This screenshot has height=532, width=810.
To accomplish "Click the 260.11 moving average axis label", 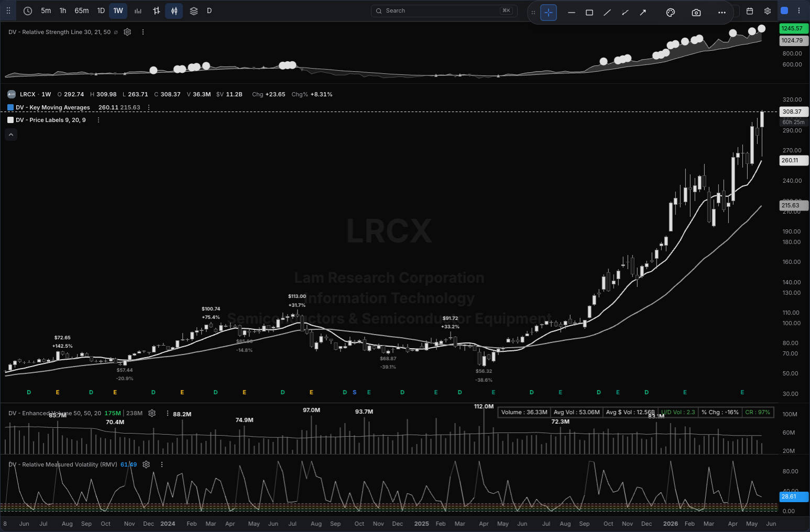I will point(794,161).
